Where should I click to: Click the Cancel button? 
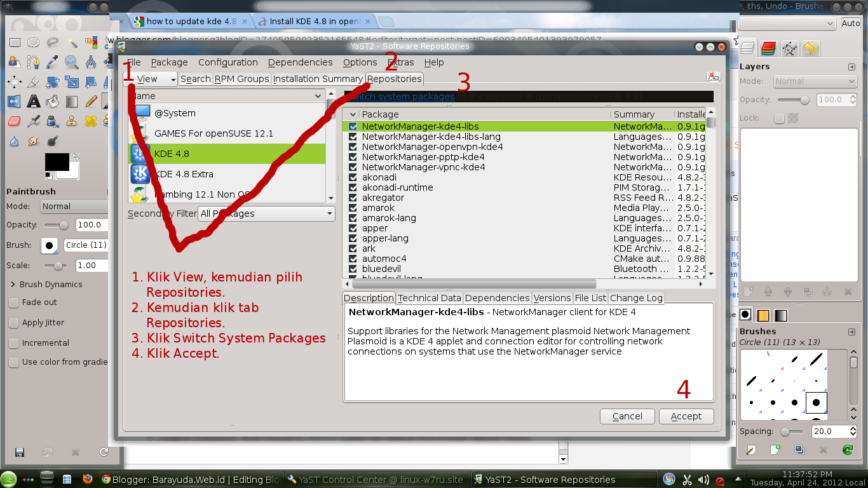627,416
